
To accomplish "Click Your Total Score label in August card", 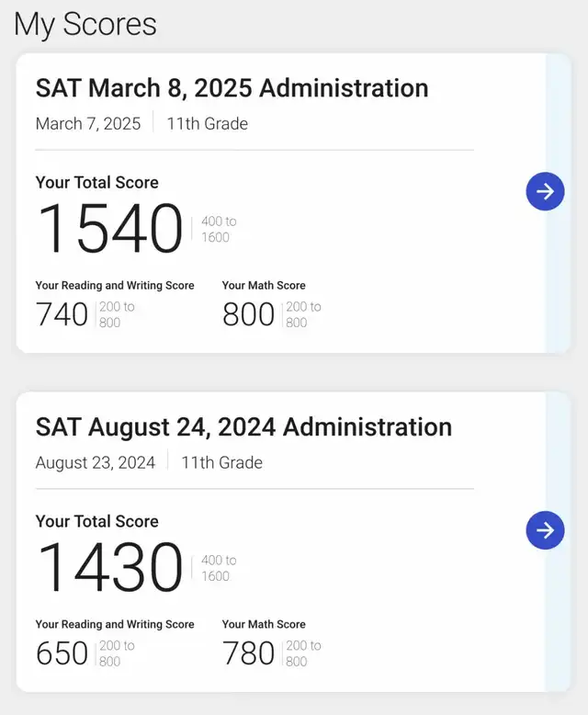I will (x=97, y=521).
